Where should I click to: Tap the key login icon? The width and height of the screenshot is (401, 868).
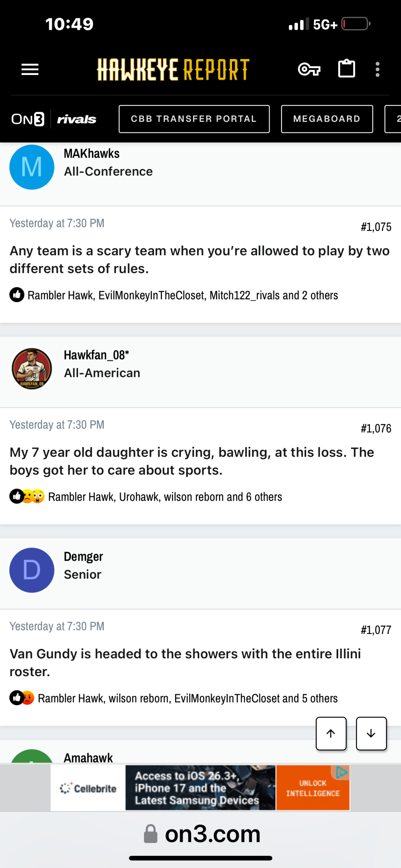309,69
